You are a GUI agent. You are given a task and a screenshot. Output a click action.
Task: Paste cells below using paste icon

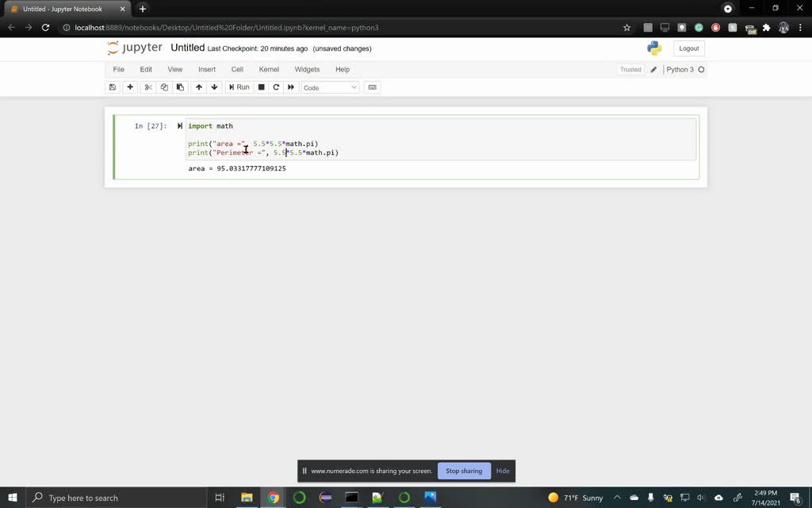coord(180,87)
